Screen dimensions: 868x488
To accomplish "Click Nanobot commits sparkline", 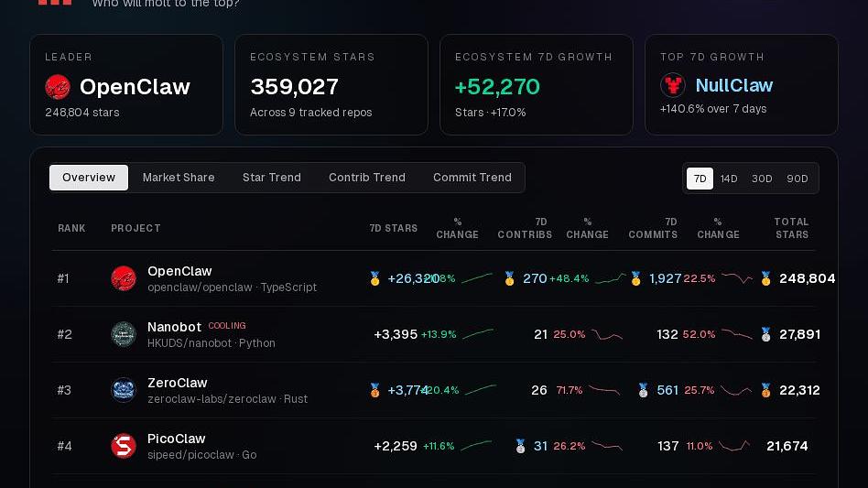I will 737,334.
